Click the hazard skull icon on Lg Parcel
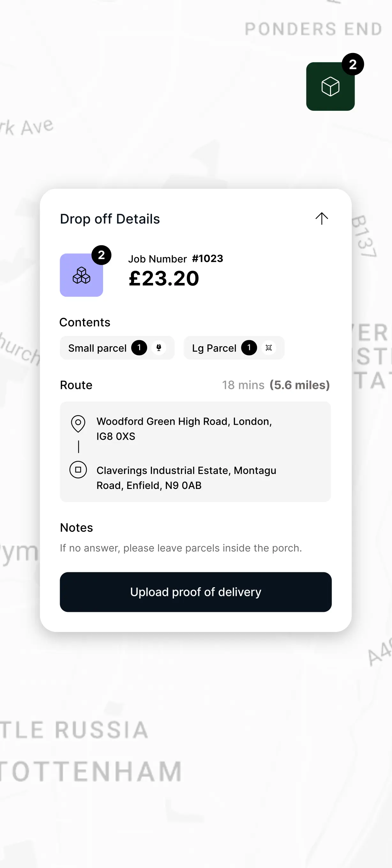Image resolution: width=392 pixels, height=868 pixels. click(269, 348)
